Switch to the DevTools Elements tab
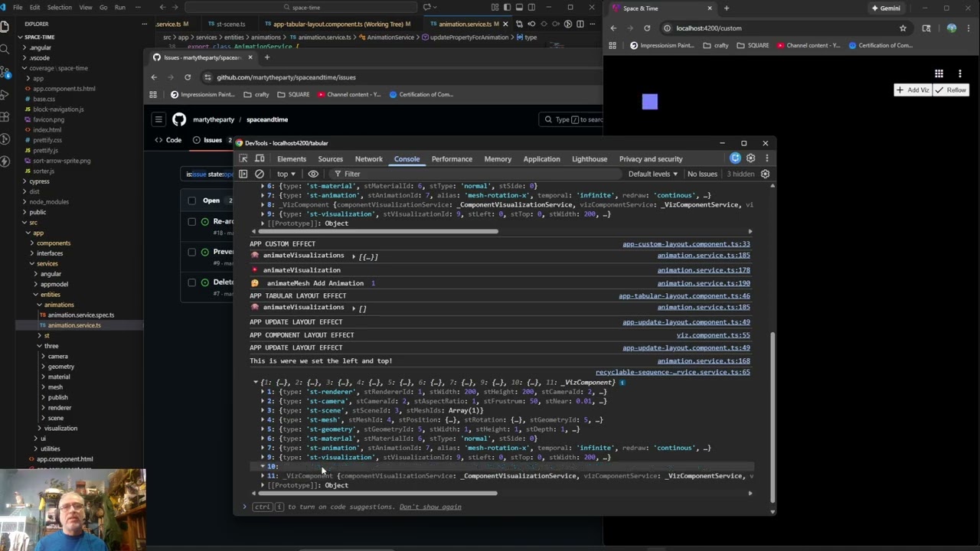The height and width of the screenshot is (551, 980). [292, 159]
